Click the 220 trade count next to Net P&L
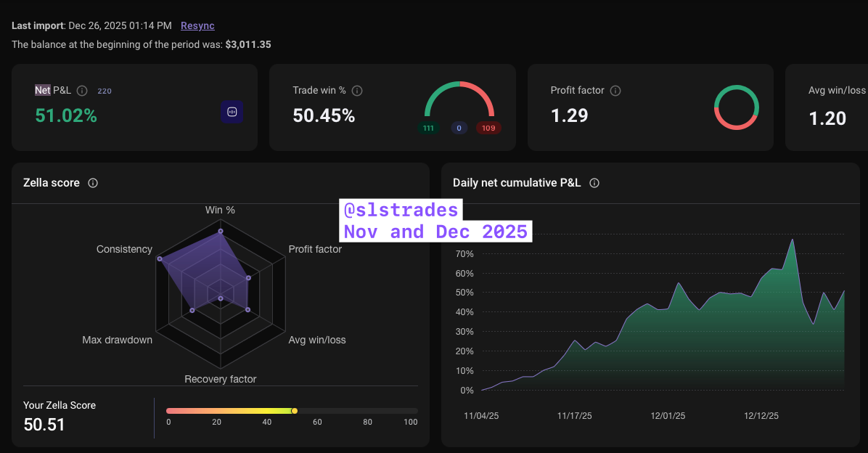Screen dimensions: 868x453 pos(105,91)
